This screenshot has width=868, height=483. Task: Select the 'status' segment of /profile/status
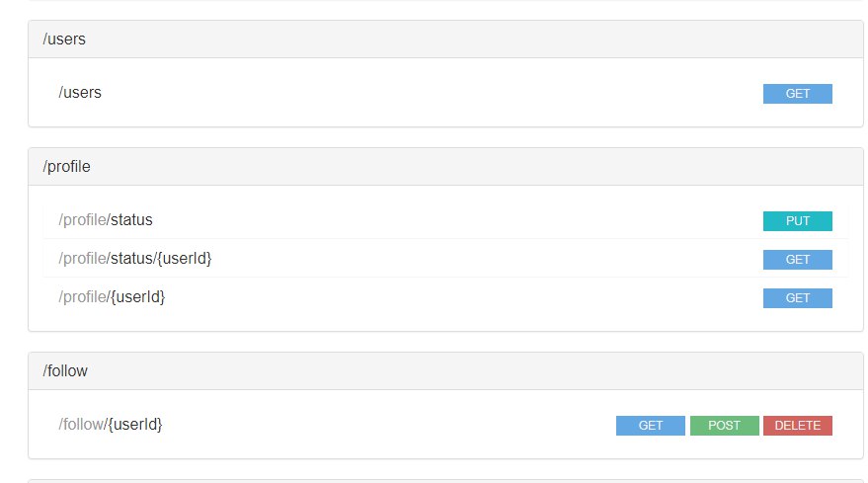pyautogui.click(x=130, y=220)
